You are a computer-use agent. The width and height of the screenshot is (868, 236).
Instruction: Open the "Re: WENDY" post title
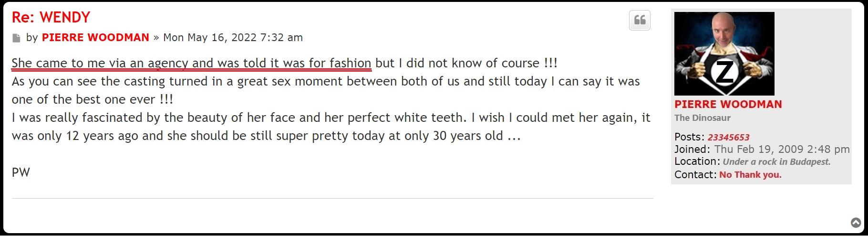pos(51,17)
